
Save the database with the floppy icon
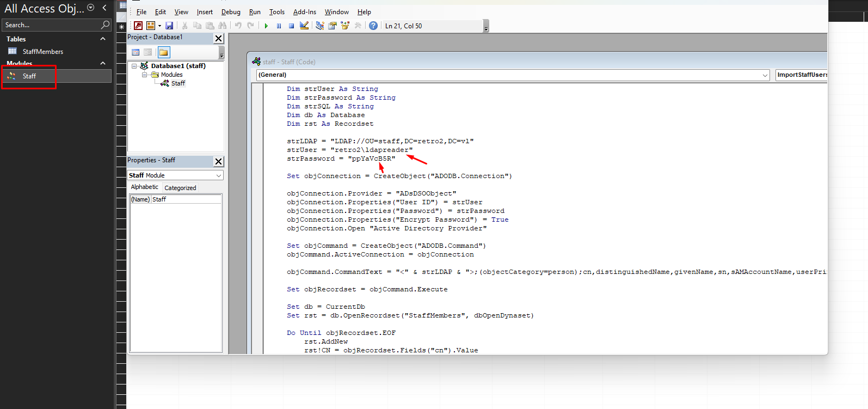pyautogui.click(x=169, y=26)
